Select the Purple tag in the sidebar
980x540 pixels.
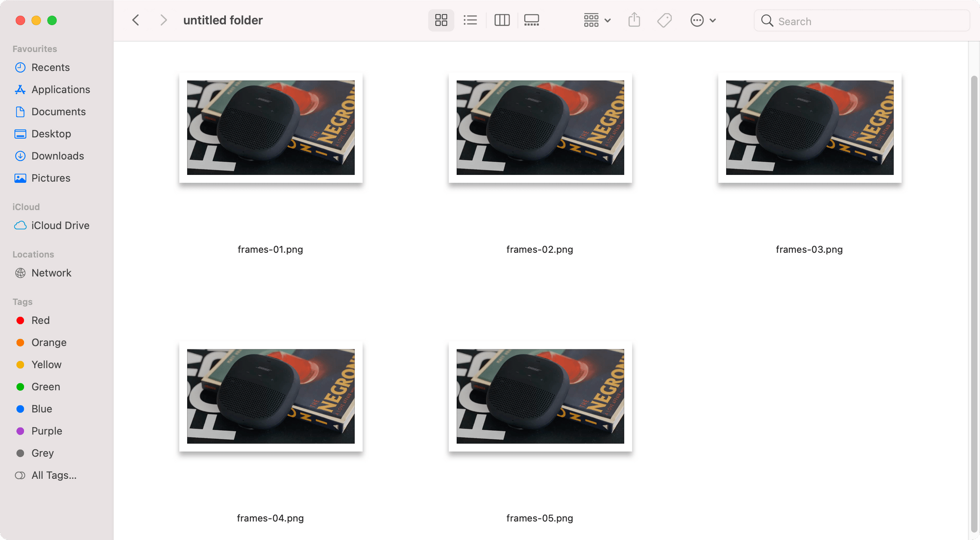point(47,431)
